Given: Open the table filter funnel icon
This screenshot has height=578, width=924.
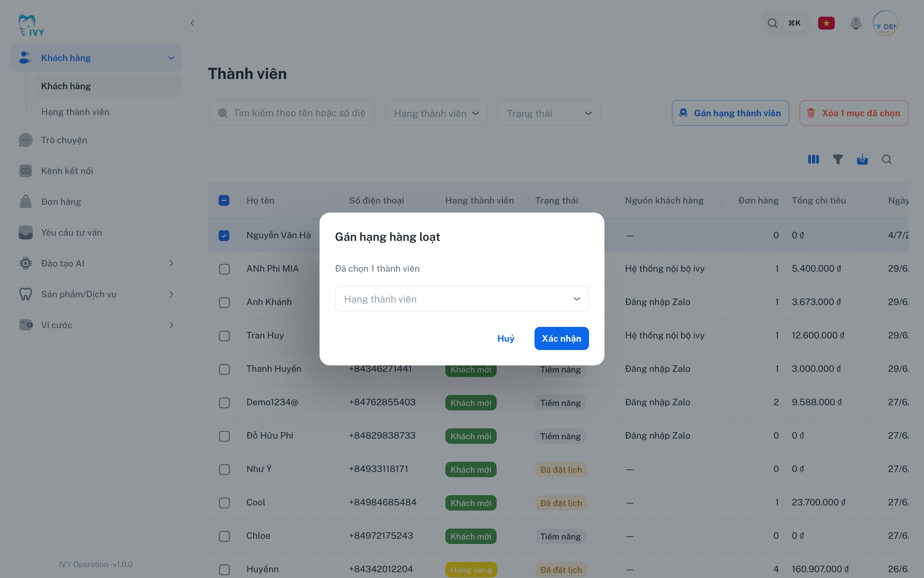Looking at the screenshot, I should tap(838, 159).
